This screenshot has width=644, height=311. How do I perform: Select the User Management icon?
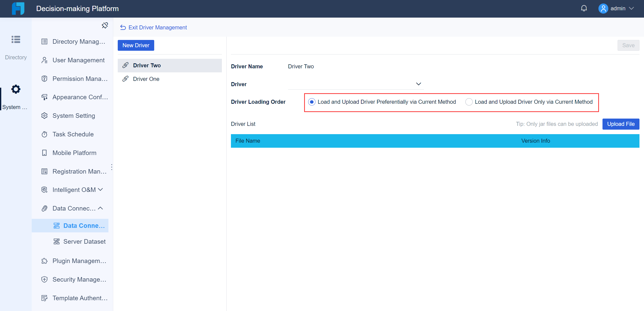click(x=45, y=60)
